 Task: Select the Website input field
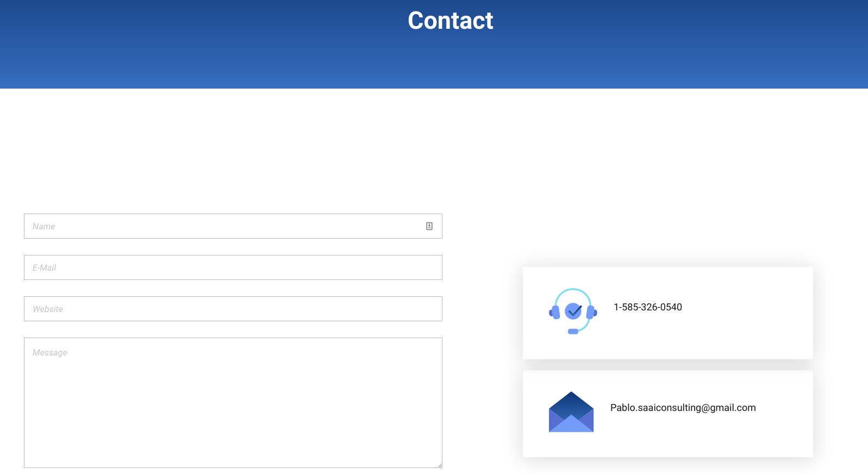pyautogui.click(x=233, y=309)
